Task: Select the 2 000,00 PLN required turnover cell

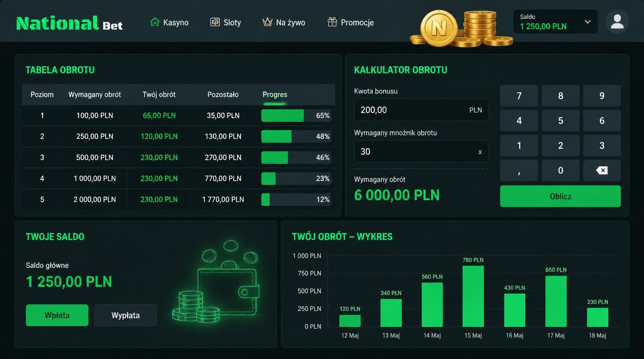Action: coord(95,200)
